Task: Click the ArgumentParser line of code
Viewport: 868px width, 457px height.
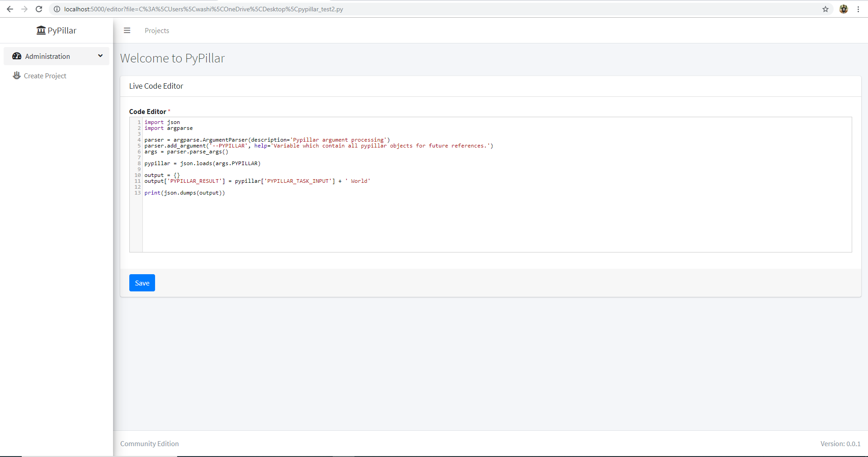Action: pyautogui.click(x=267, y=140)
